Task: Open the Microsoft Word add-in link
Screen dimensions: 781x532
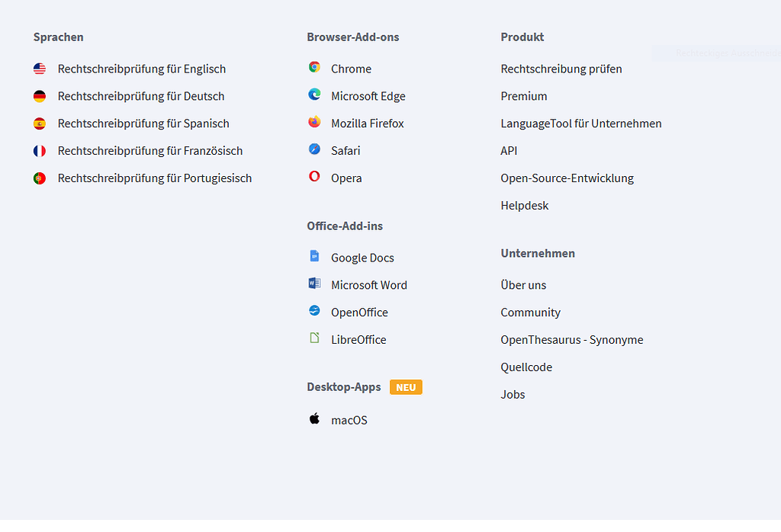Action: click(x=369, y=285)
